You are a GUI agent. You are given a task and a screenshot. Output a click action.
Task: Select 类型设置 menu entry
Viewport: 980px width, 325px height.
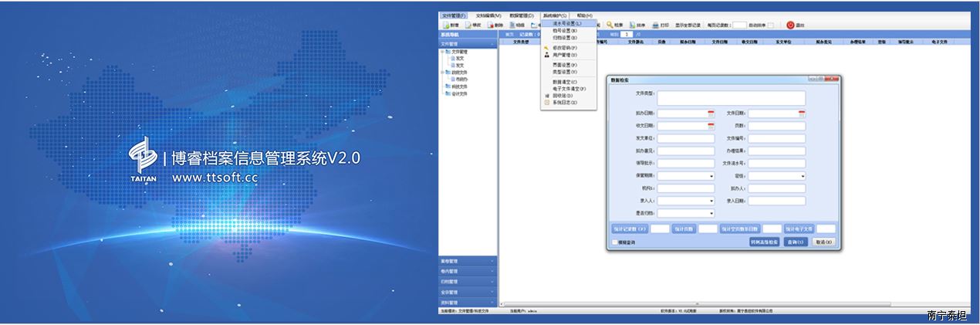[x=569, y=72]
